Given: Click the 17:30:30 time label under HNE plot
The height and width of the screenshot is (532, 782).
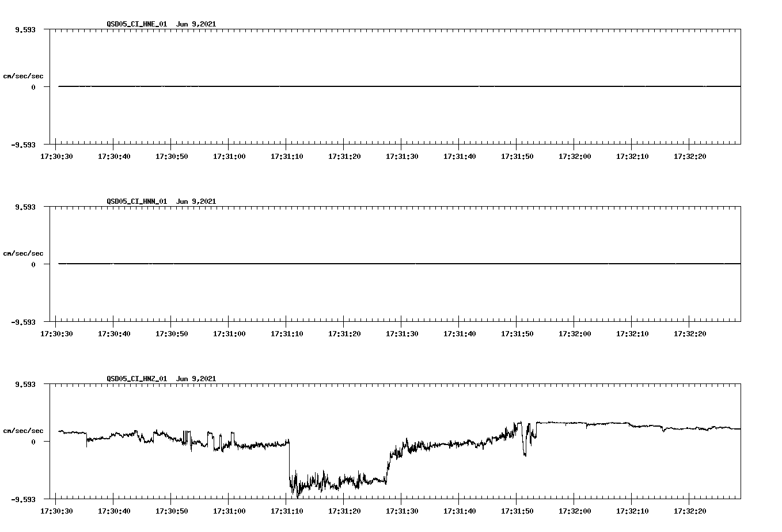Looking at the screenshot, I should click(x=56, y=157).
